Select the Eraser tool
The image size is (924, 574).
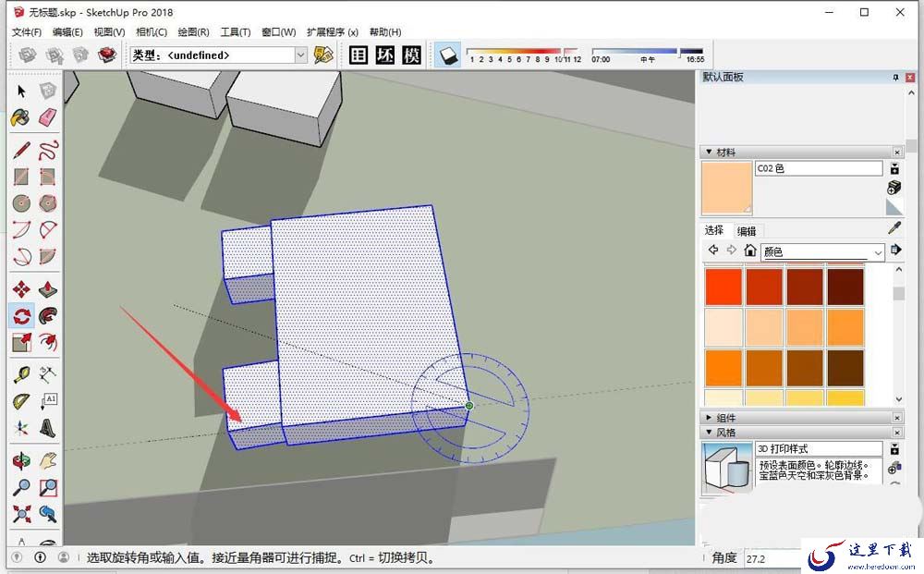pyautogui.click(x=48, y=117)
